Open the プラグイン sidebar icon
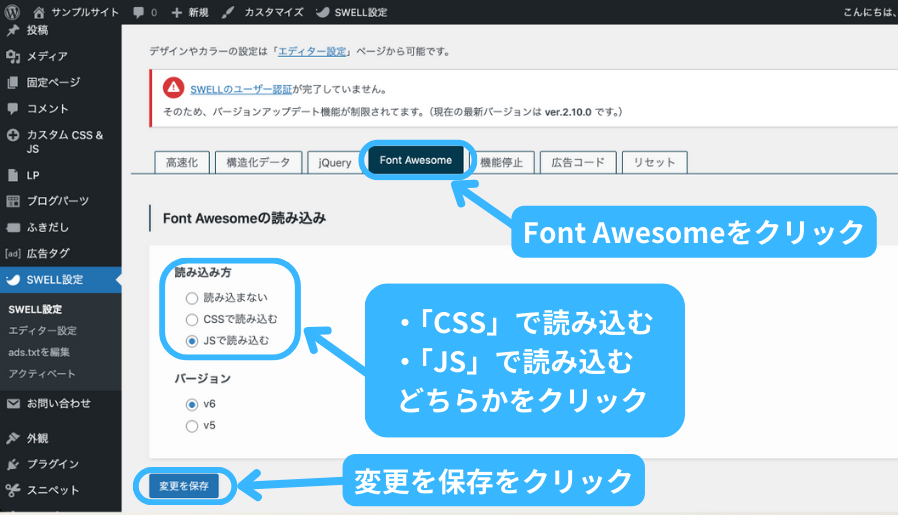 (13, 464)
